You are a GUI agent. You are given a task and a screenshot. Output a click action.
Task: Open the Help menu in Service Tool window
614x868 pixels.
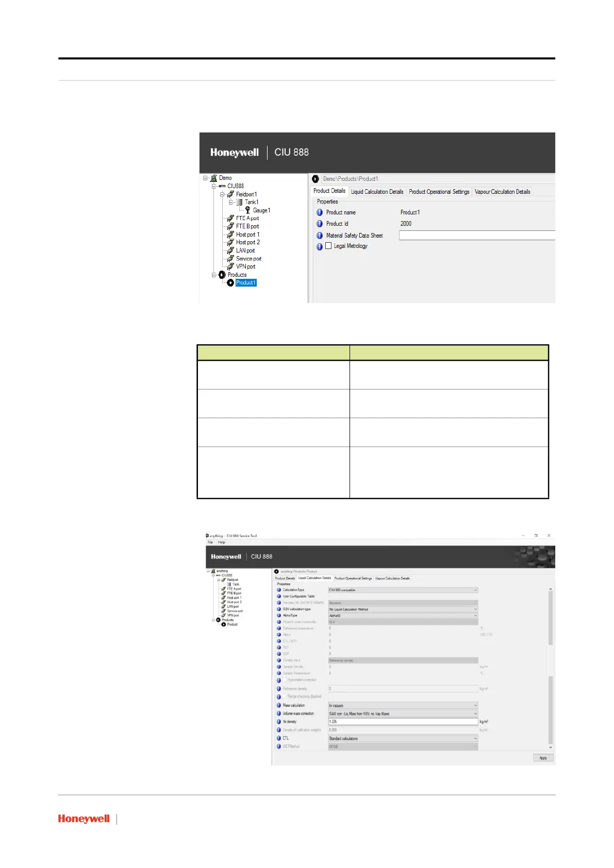222,542
